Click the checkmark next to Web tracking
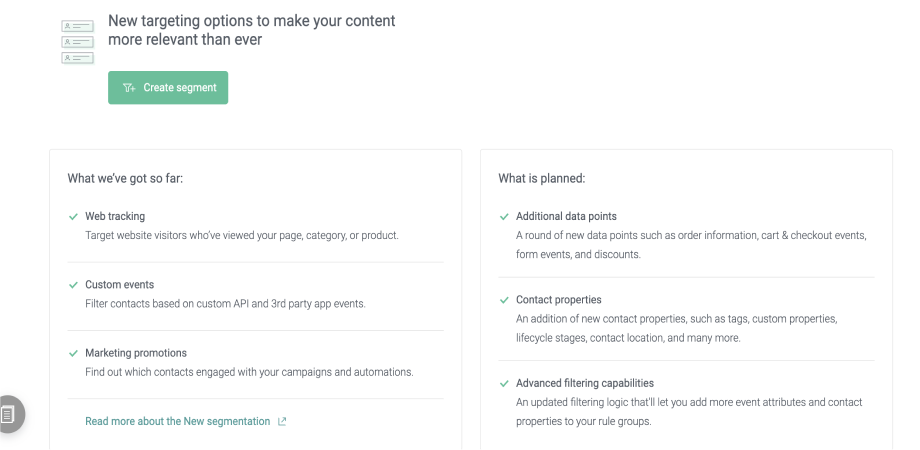The width and height of the screenshot is (920, 450). click(73, 216)
